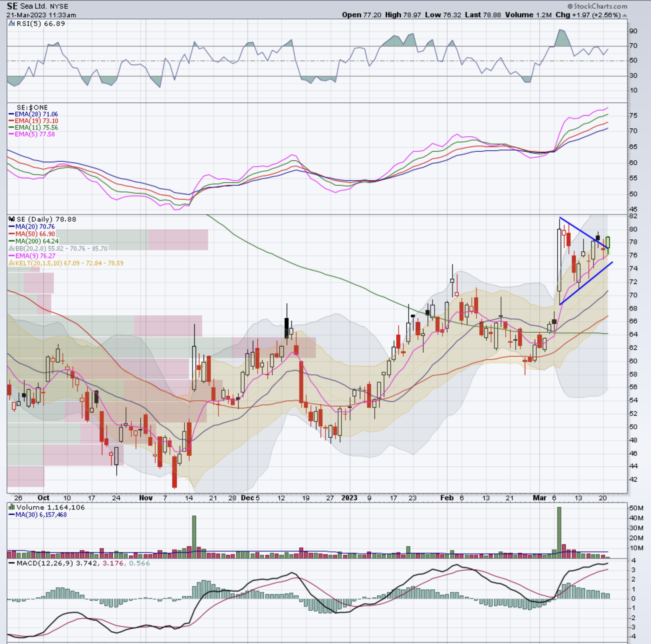
Task: Click the EMA(5) 77.58 legend entry
Action: pyautogui.click(x=31, y=134)
